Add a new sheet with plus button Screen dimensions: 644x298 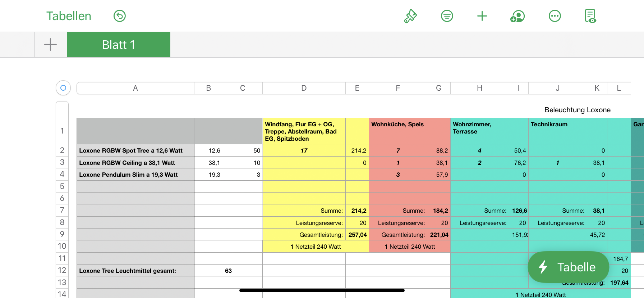(51, 45)
